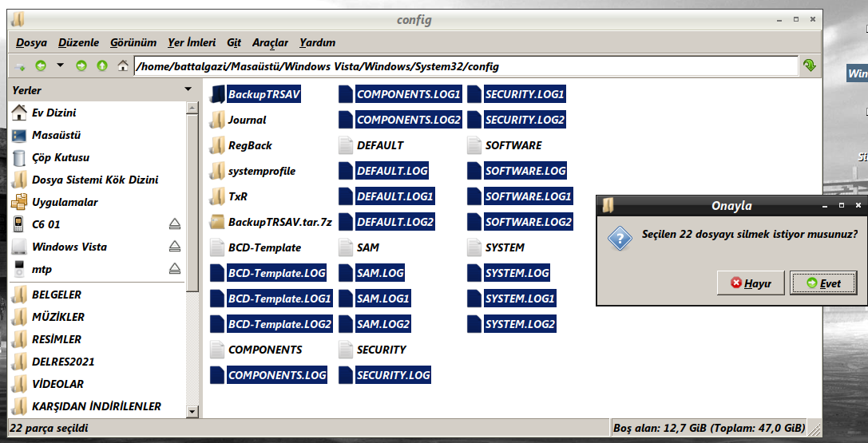Click the path address field
The image size is (868, 443).
466,66
